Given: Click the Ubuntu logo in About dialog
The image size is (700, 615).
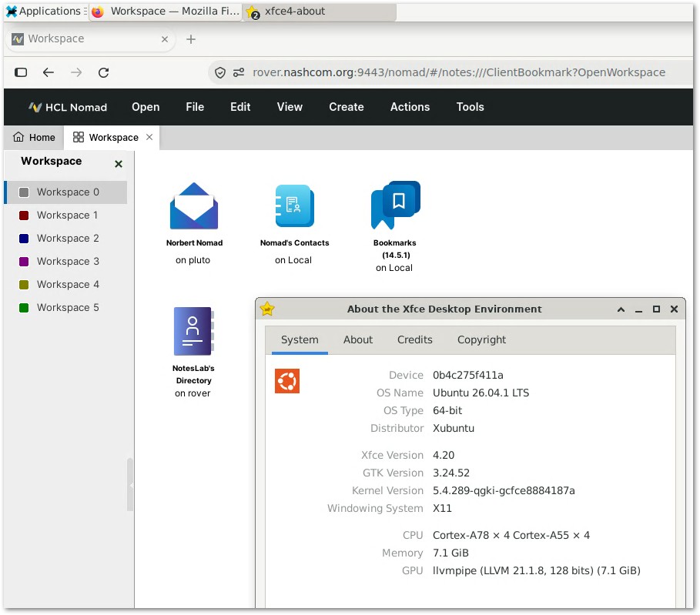Looking at the screenshot, I should point(287,381).
